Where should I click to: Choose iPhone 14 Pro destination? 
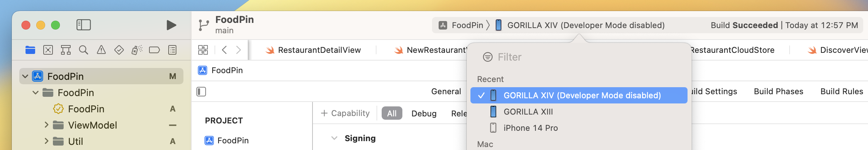[x=530, y=128]
